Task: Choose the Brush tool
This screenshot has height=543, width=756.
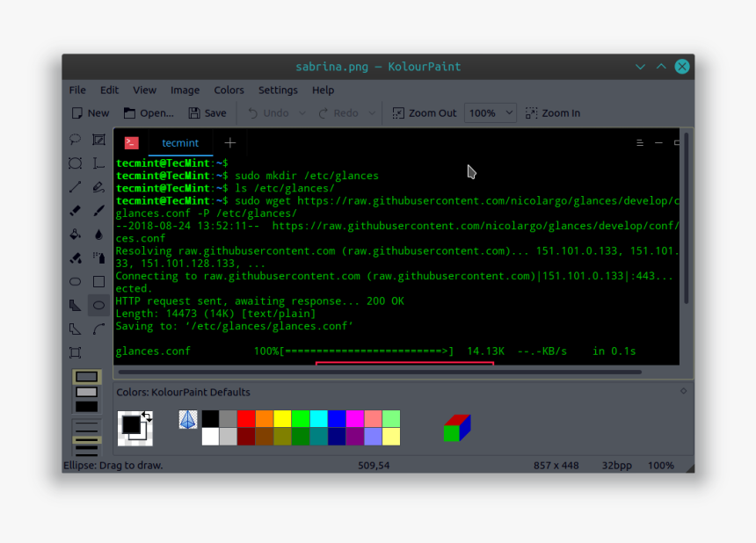Action: click(98, 210)
